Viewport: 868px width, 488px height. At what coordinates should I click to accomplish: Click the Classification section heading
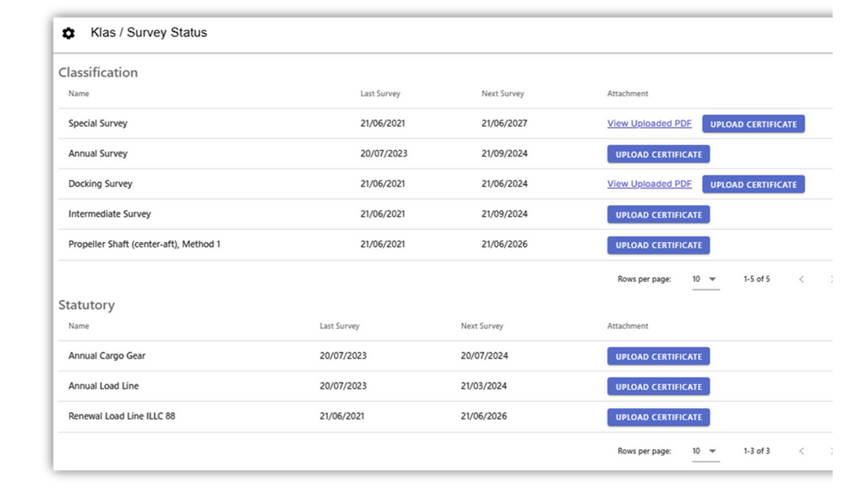pos(98,72)
